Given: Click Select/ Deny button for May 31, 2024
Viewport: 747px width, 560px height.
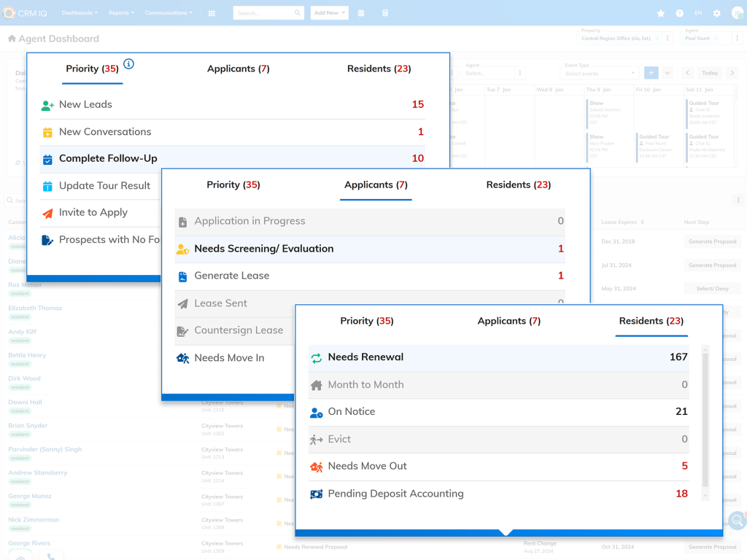Looking at the screenshot, I should point(712,289).
